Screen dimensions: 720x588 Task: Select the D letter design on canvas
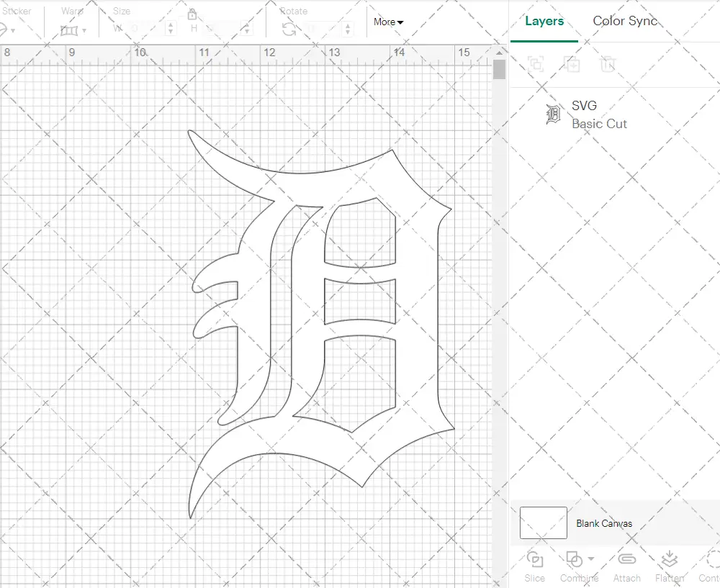tap(321, 324)
